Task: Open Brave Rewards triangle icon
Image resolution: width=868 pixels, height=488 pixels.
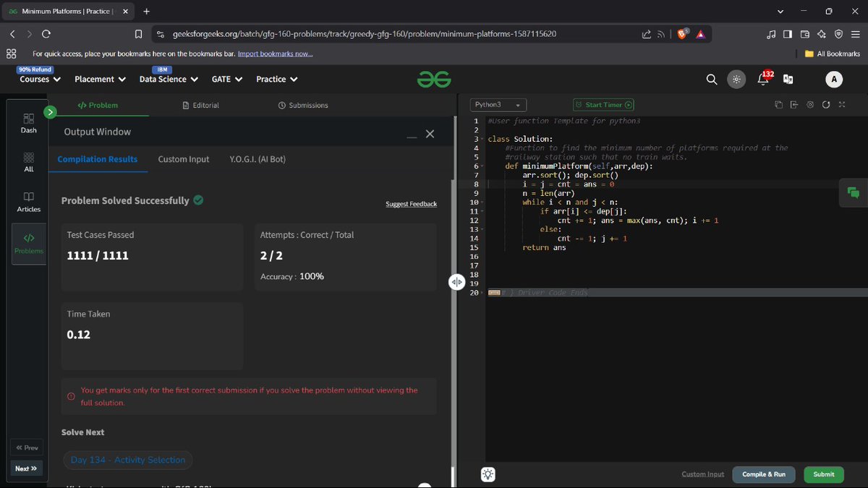Action: (x=700, y=34)
